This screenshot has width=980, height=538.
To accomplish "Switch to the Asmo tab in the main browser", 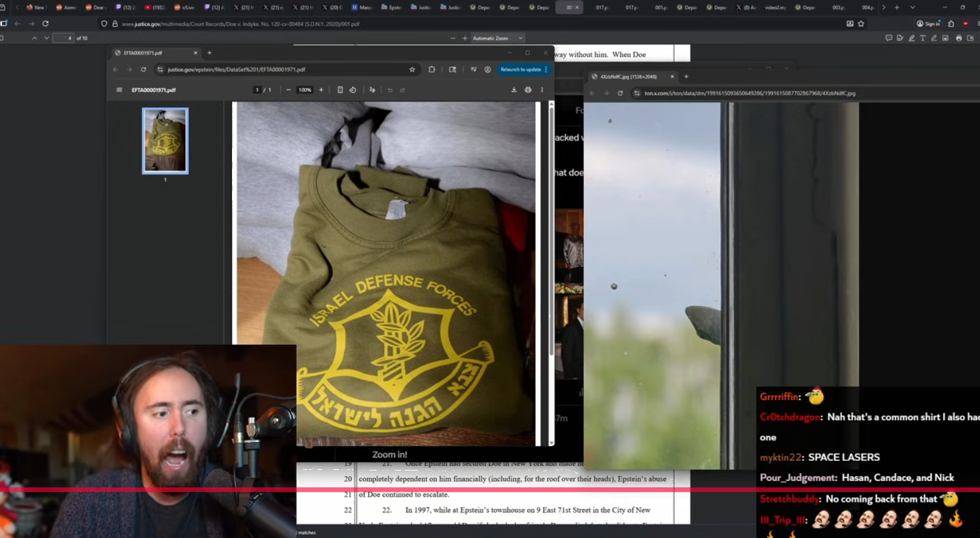I will pos(65,7).
